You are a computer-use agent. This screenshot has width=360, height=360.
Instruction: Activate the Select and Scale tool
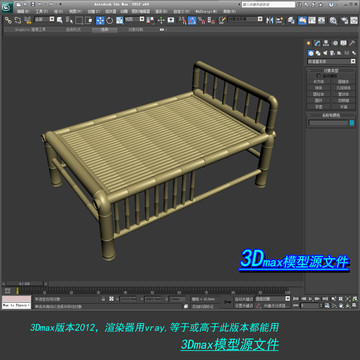[x=119, y=20]
